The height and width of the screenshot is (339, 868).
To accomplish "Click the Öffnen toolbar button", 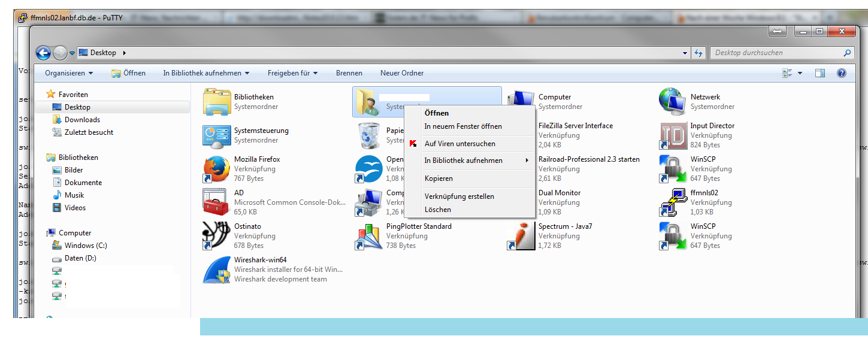I will point(128,73).
